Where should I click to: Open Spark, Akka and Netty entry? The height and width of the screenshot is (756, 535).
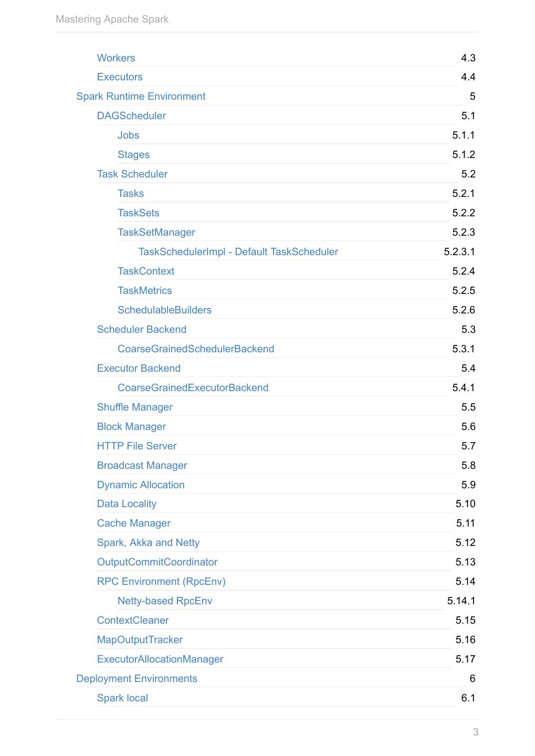[148, 543]
